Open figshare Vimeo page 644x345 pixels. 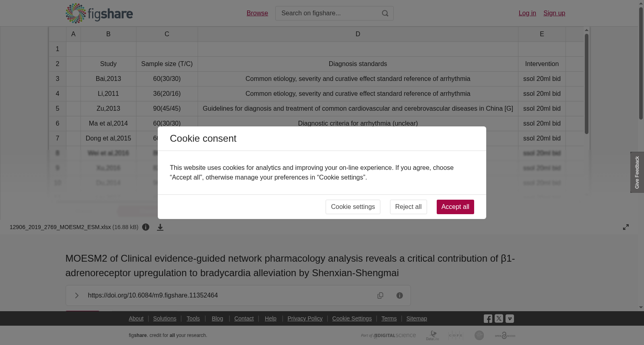(x=510, y=318)
